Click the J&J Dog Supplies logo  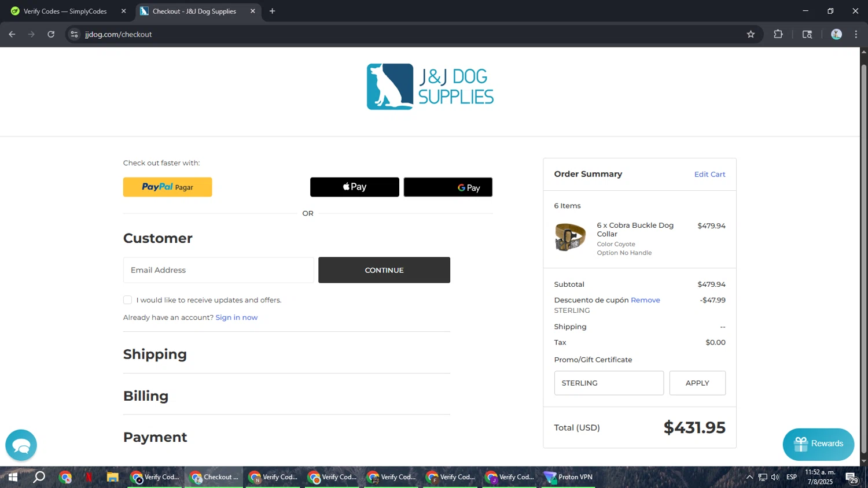click(430, 87)
